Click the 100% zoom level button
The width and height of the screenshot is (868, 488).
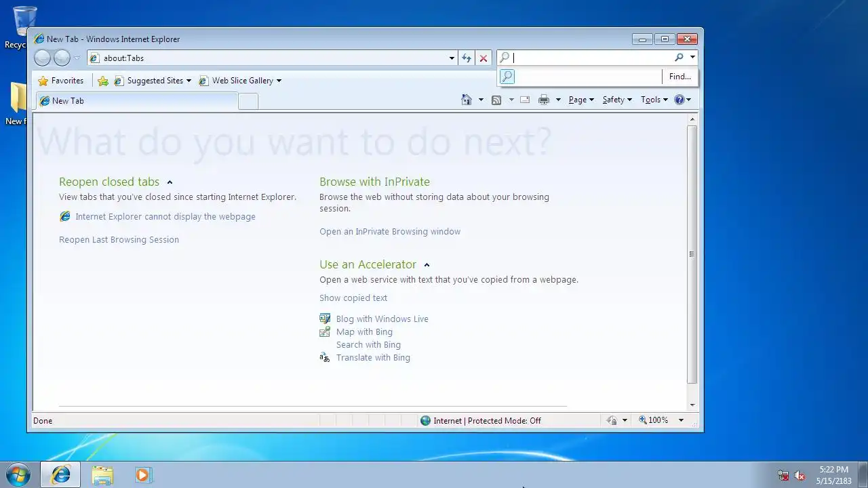click(x=654, y=421)
